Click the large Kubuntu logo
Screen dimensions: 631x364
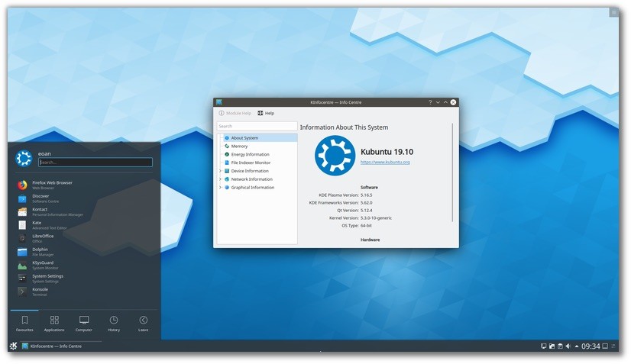335,156
